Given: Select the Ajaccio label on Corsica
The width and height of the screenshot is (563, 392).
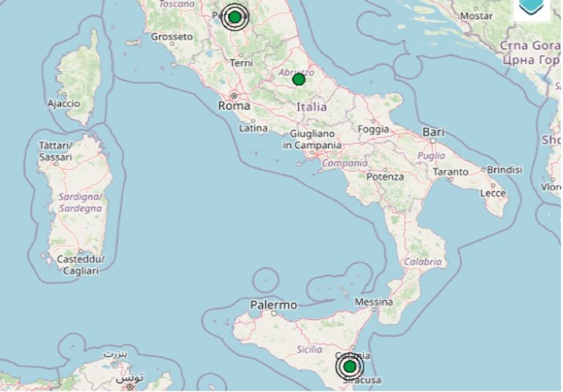Looking at the screenshot, I should tap(63, 103).
